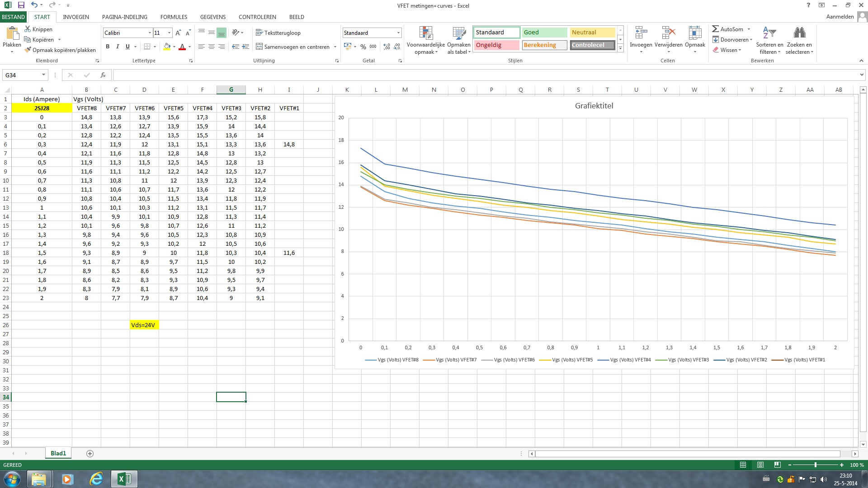Increase font size with the larger A icon
This screenshot has width=868, height=488.
pyautogui.click(x=178, y=33)
